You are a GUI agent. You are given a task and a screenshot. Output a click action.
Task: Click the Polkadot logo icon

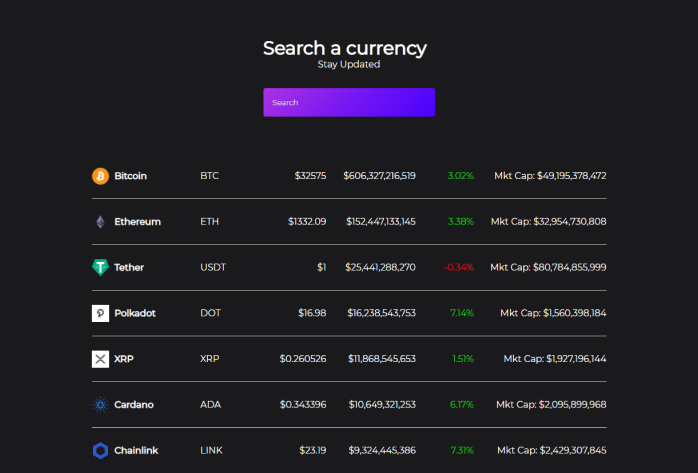[100, 313]
